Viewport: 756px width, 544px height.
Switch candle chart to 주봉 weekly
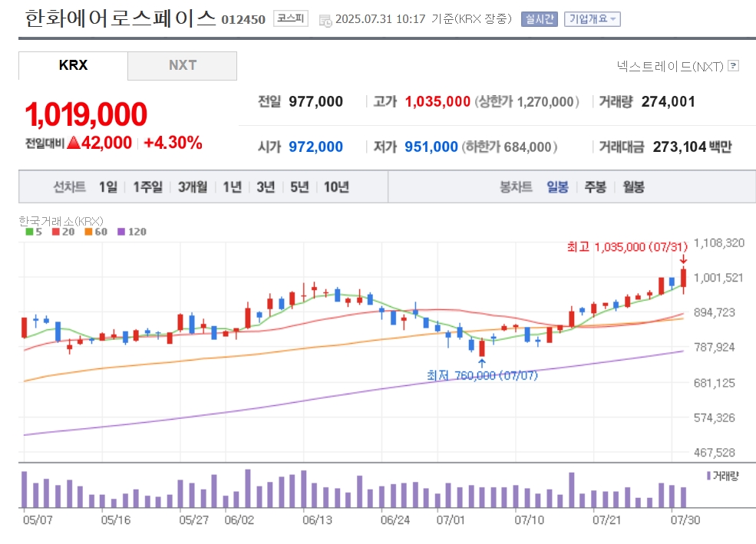[x=595, y=186]
